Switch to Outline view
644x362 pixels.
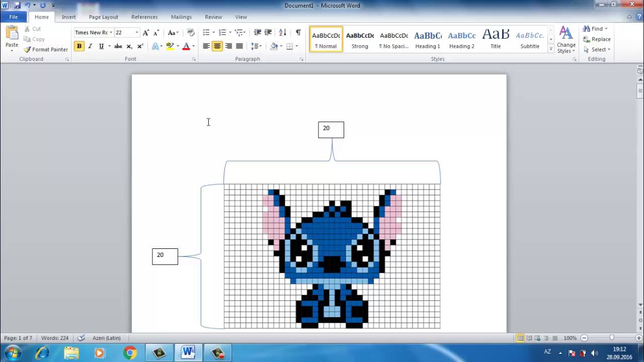[x=546, y=338]
